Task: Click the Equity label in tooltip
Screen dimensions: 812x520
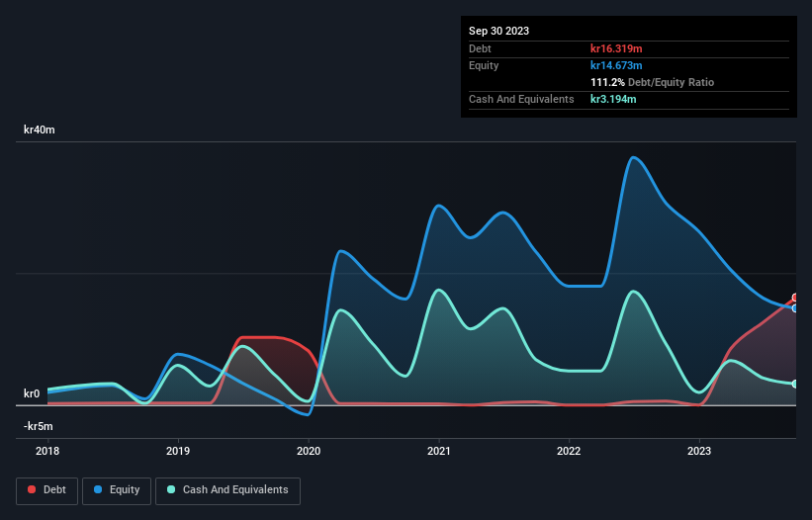Action: point(484,65)
